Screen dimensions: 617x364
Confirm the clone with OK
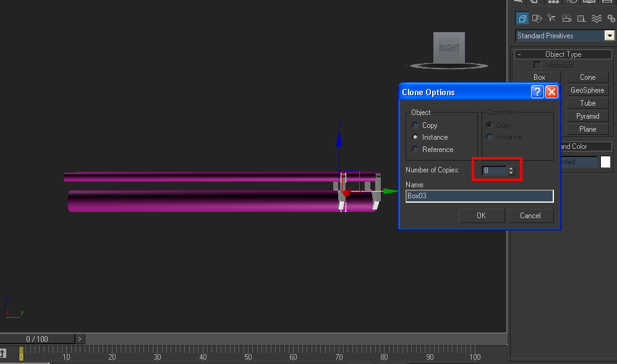click(x=481, y=216)
